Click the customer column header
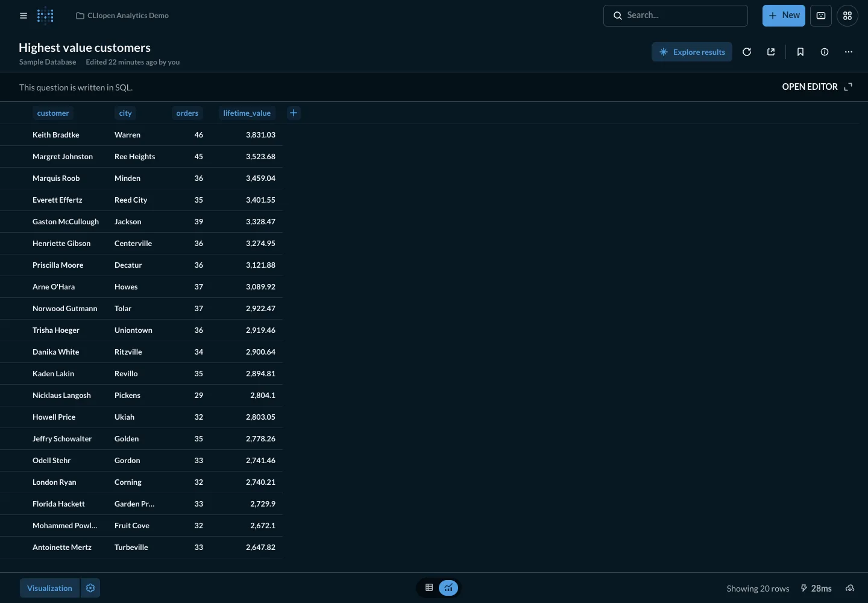Viewport: 868px width, 603px height. pos(53,113)
